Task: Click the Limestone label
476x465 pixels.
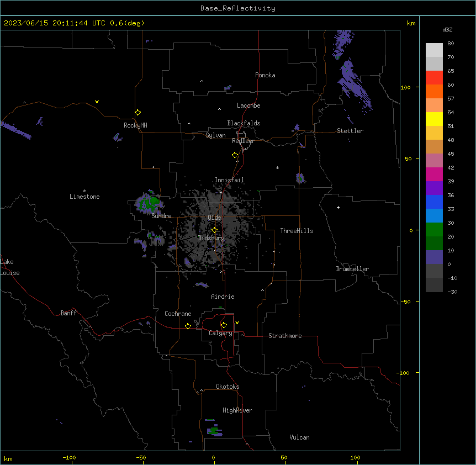Action: click(84, 197)
